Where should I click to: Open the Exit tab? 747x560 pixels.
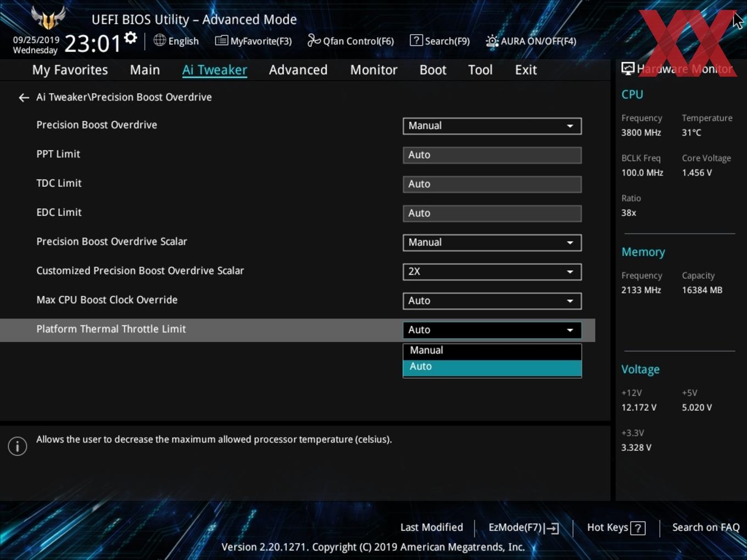click(526, 70)
